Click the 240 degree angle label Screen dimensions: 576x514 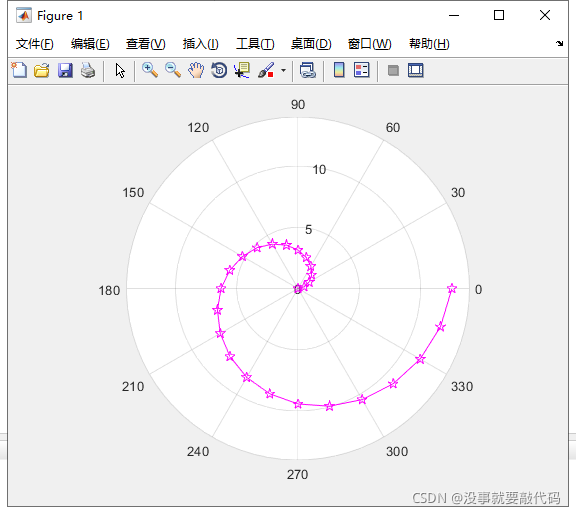(198, 451)
